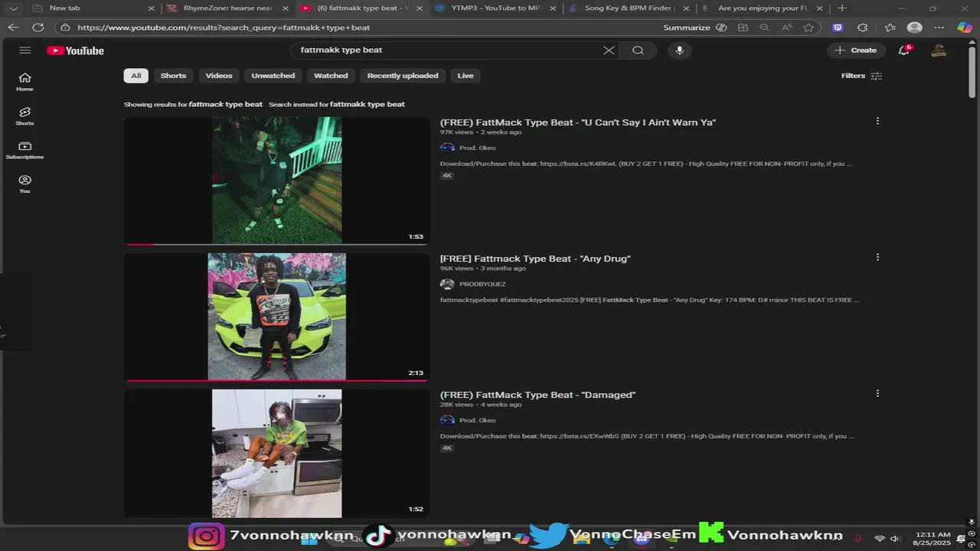Click the zoom magnifier in address bar

coord(764,28)
